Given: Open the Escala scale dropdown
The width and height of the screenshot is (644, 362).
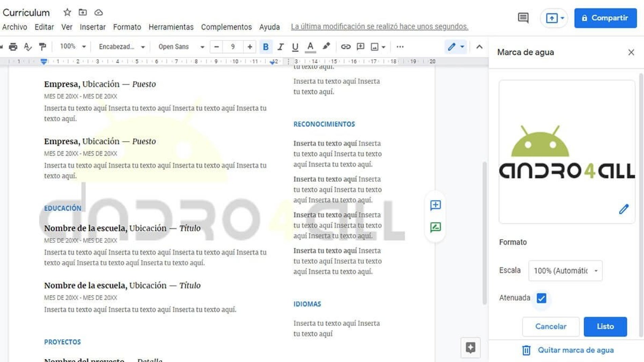Looking at the screenshot, I should [x=565, y=271].
